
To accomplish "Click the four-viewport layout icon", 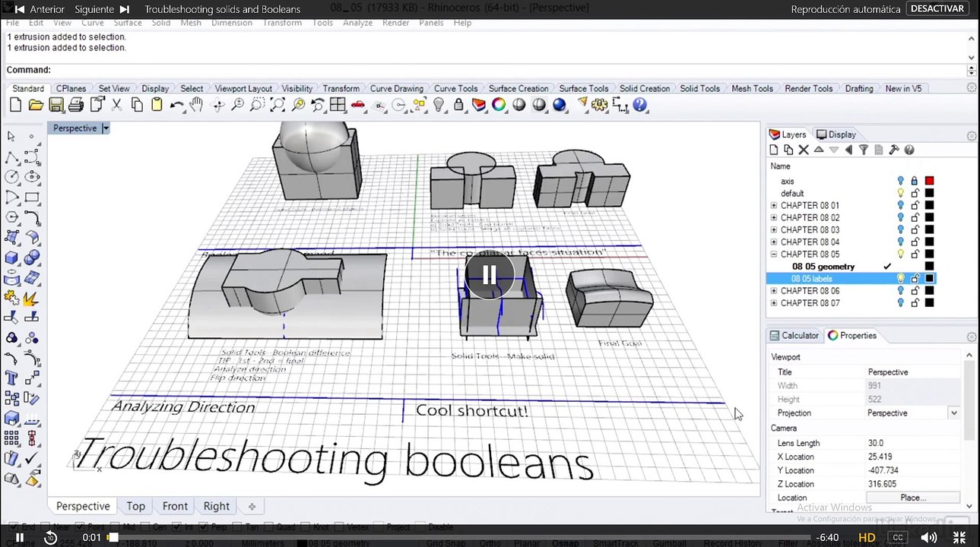I will 338,105.
